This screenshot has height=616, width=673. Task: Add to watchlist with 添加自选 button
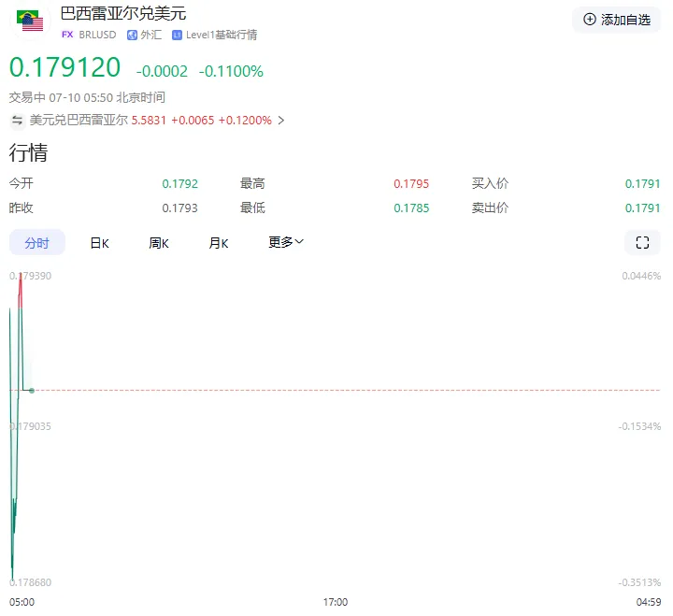(x=616, y=20)
